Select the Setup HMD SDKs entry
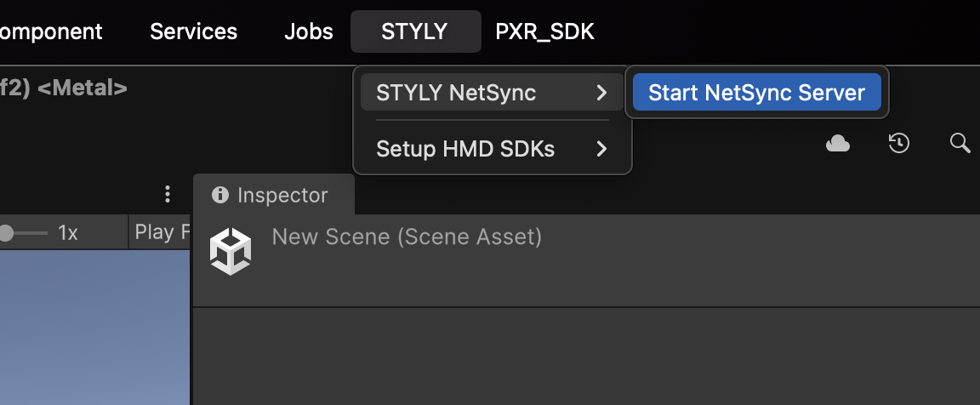The height and width of the screenshot is (405, 980). (465, 150)
